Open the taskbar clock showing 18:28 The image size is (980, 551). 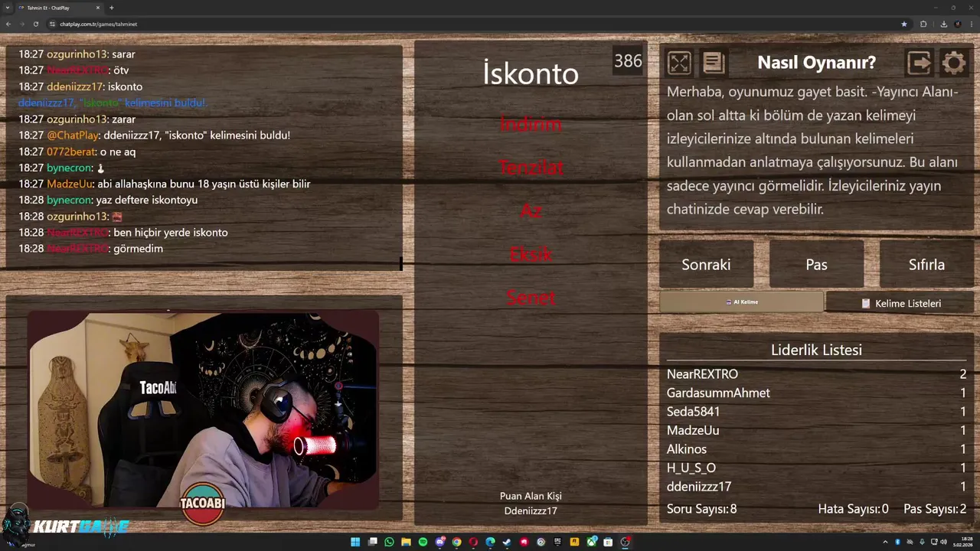pyautogui.click(x=962, y=542)
